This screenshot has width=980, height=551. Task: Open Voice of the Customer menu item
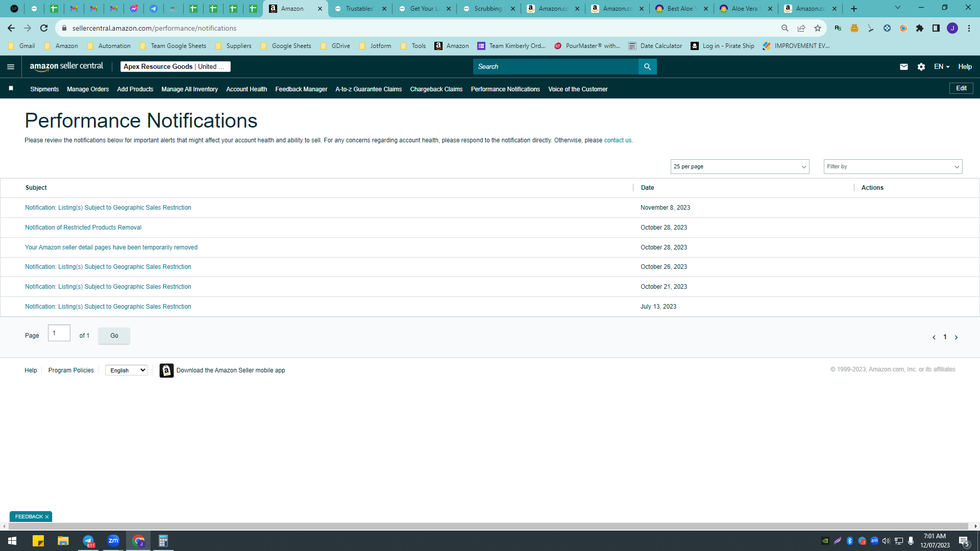coord(578,89)
